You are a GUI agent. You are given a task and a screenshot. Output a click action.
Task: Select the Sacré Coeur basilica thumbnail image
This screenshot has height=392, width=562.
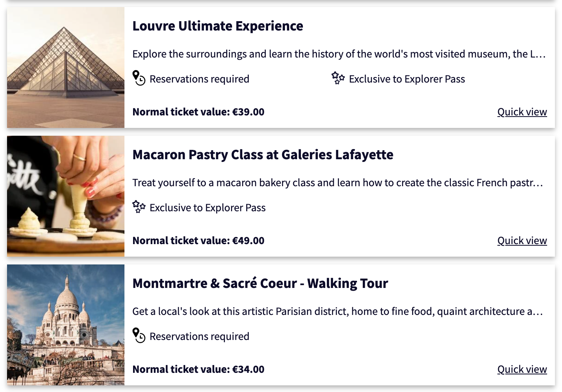66,325
